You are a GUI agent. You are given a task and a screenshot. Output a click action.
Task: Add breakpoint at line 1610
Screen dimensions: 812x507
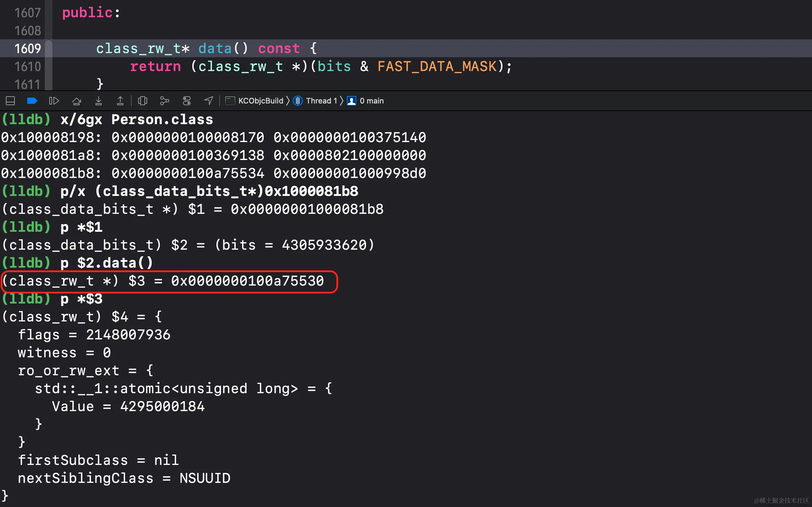point(28,67)
